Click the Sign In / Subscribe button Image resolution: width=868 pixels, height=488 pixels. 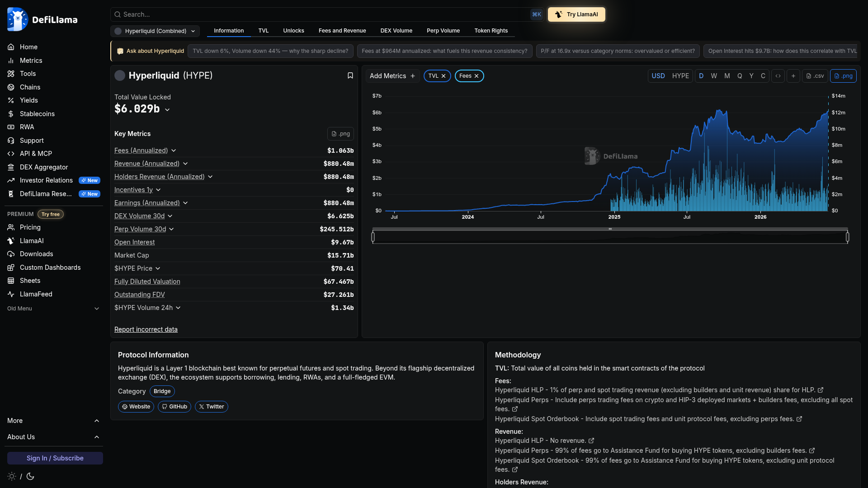point(55,458)
